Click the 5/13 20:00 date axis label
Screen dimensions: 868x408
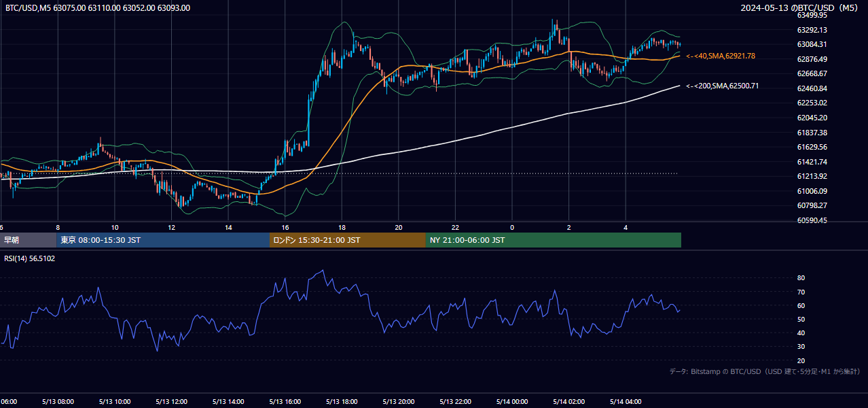(x=399, y=402)
